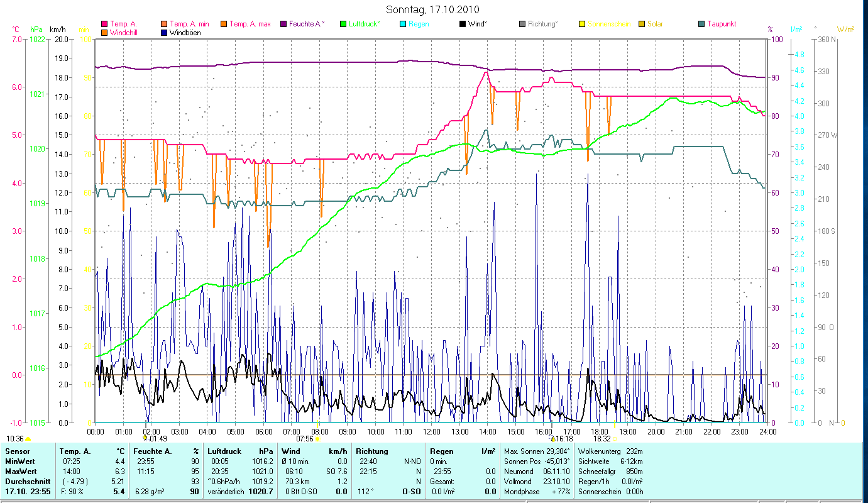Click the pink Temp. A. legend swatch
The image size is (868, 503).
pyautogui.click(x=104, y=25)
